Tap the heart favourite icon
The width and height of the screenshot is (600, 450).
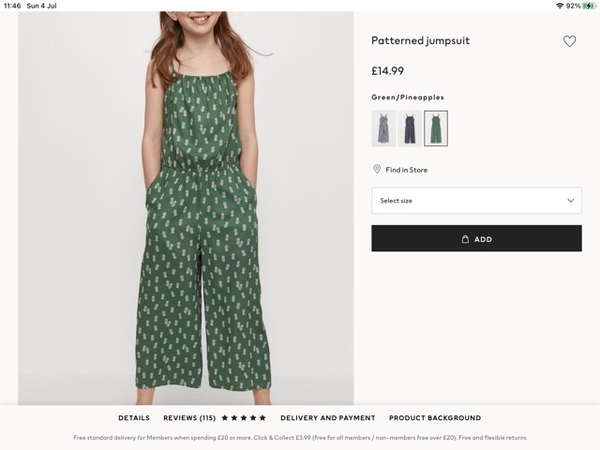click(569, 41)
